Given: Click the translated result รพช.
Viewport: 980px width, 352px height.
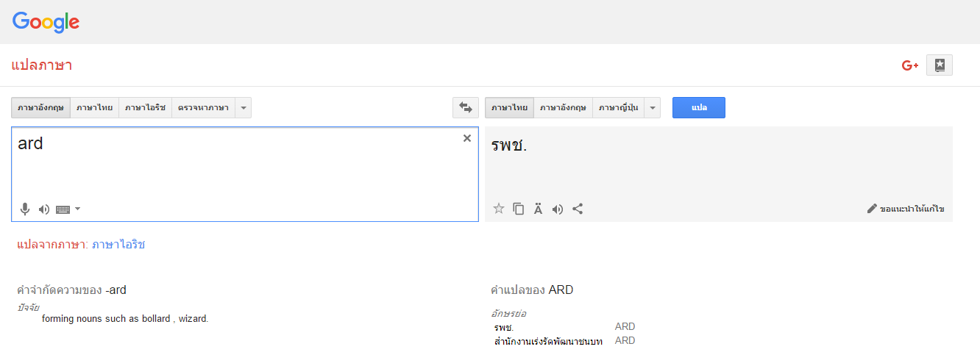Looking at the screenshot, I should (509, 146).
